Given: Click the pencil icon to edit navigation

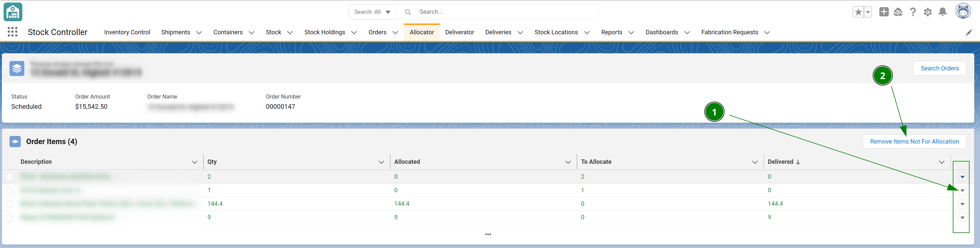Looking at the screenshot, I should pos(968,33).
